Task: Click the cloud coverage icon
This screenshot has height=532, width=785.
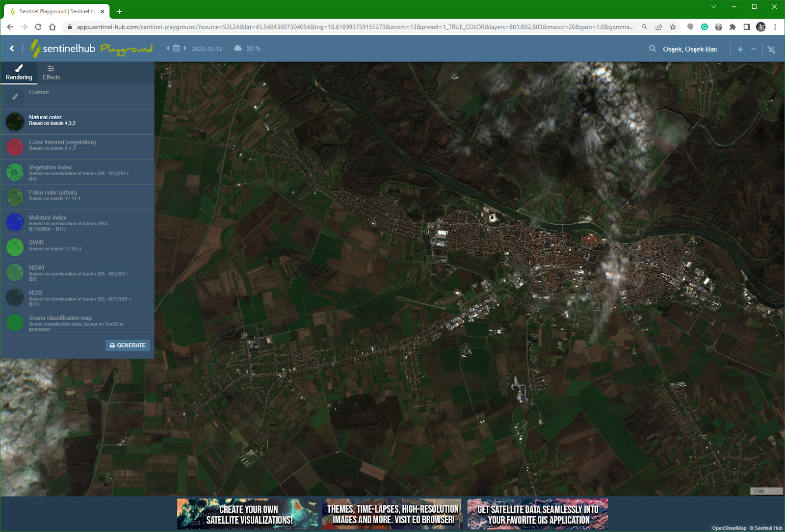Action: tap(238, 48)
